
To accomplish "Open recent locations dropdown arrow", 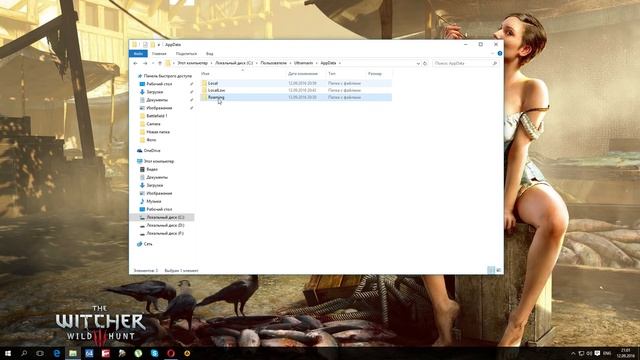I will coord(153,63).
